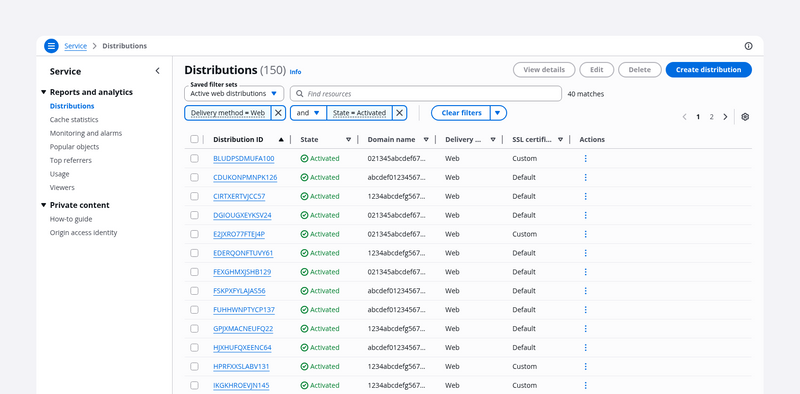Go to Origin access identity page
Viewport: 800px width, 394px height.
83,233
